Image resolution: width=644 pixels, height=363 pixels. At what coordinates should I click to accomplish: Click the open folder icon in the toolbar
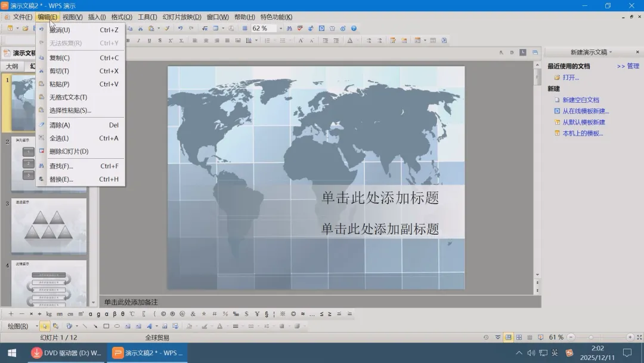(x=26, y=29)
